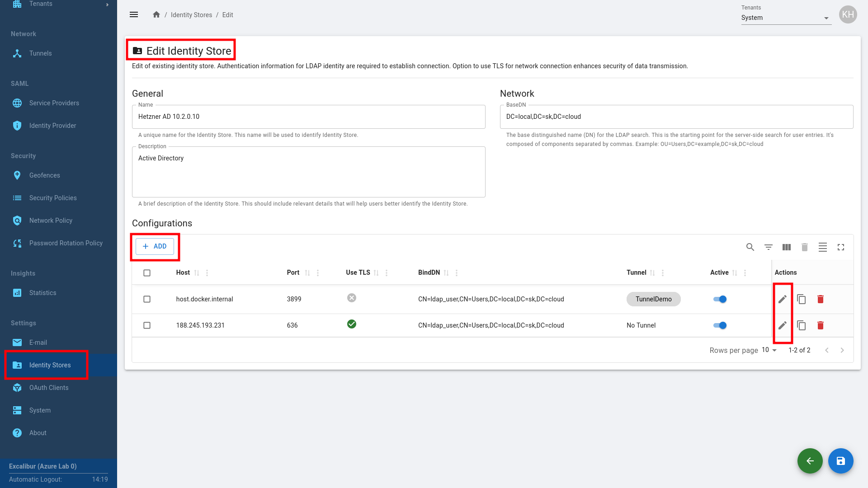Viewport: 868px width, 488px height.
Task: Duplicate the host.docker.internal configuration row
Action: point(802,299)
